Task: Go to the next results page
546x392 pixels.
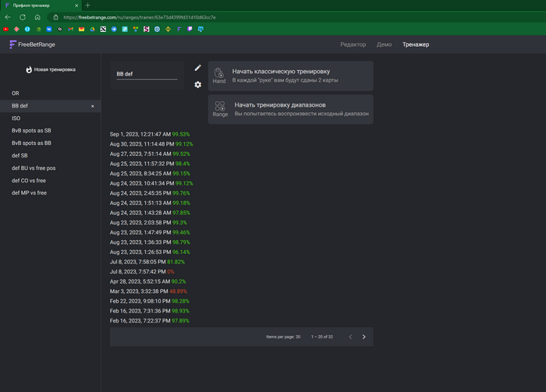Action: (364, 337)
